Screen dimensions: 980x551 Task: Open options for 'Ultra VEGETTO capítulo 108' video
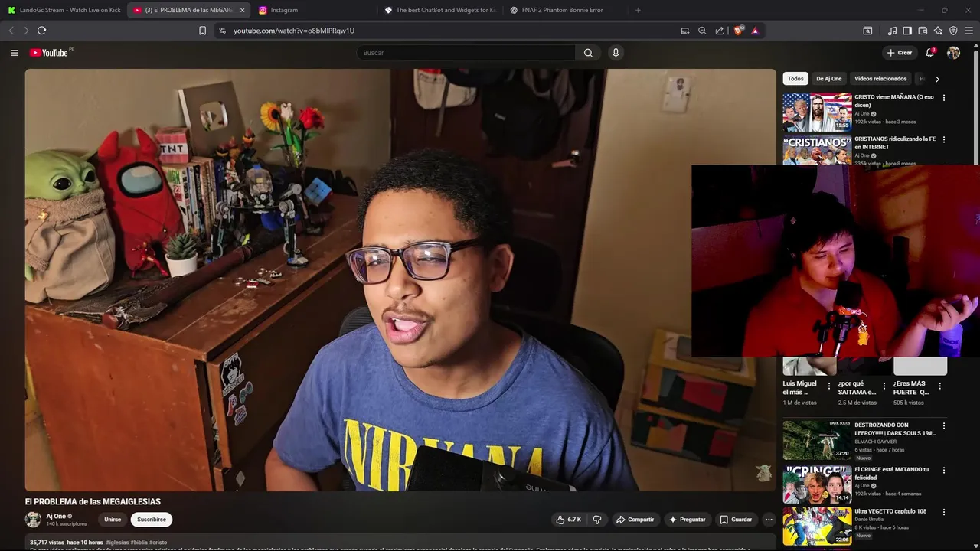[943, 512]
